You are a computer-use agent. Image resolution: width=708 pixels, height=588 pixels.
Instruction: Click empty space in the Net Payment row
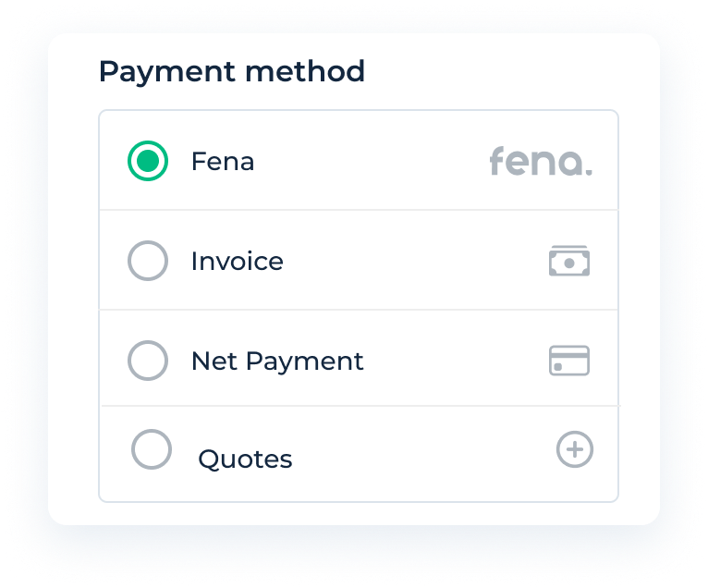point(453,361)
